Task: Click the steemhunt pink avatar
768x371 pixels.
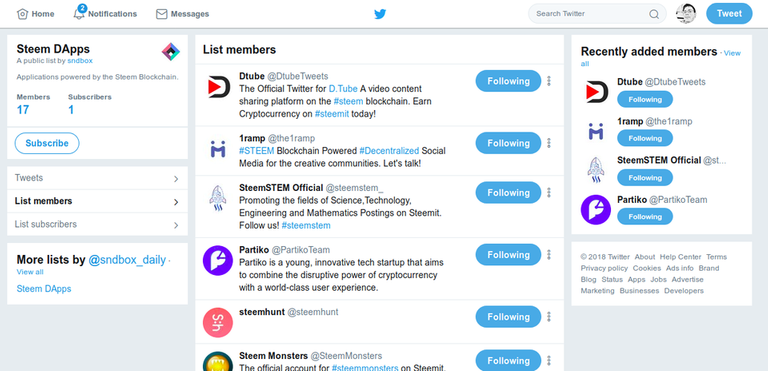Action: pyautogui.click(x=217, y=322)
